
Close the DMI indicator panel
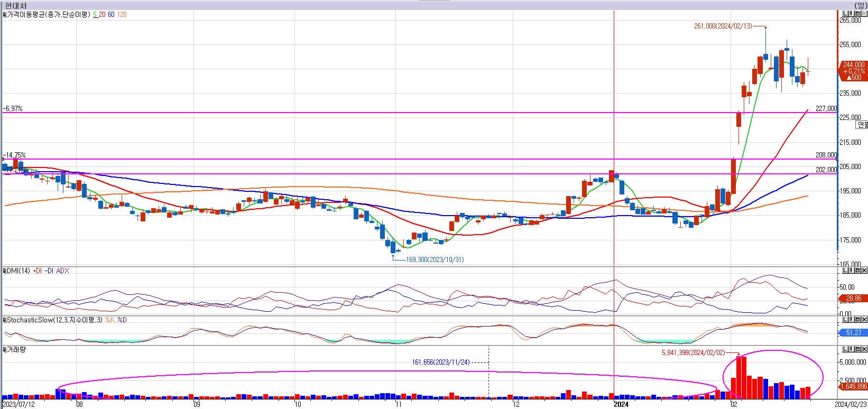(x=864, y=271)
